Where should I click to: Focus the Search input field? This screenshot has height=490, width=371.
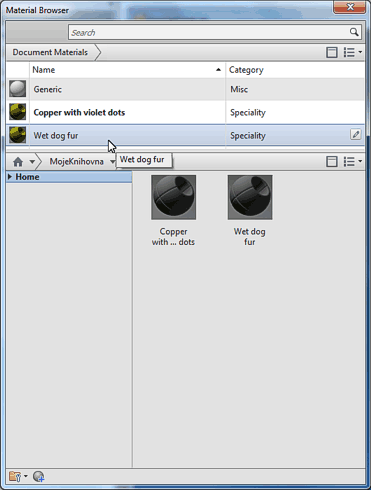coord(215,32)
